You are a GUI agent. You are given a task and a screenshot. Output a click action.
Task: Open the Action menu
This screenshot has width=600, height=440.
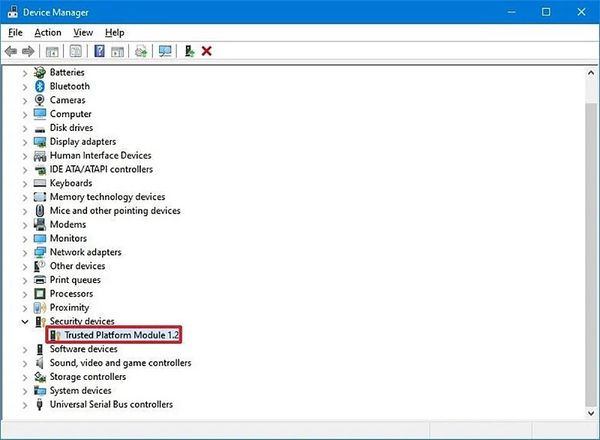point(47,32)
